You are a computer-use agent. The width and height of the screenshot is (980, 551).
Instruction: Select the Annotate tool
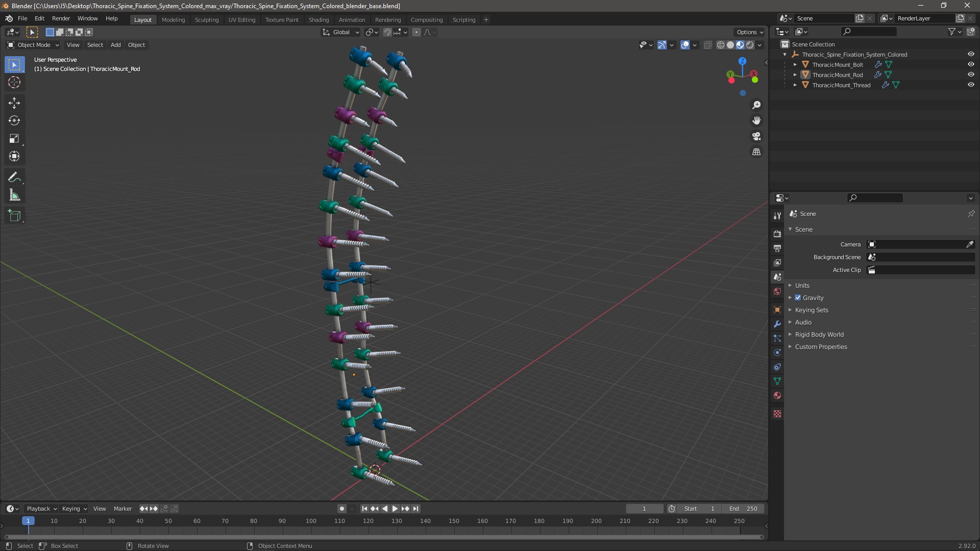(14, 178)
